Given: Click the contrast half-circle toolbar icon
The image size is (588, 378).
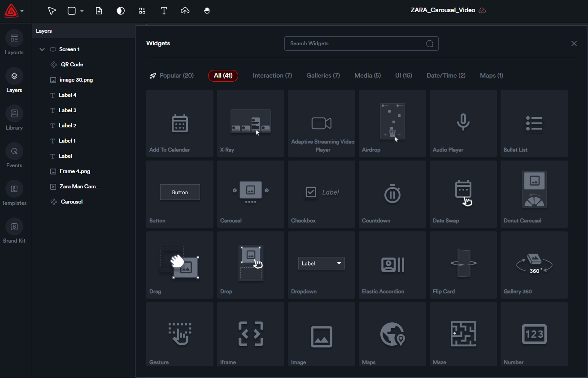Looking at the screenshot, I should point(121,11).
